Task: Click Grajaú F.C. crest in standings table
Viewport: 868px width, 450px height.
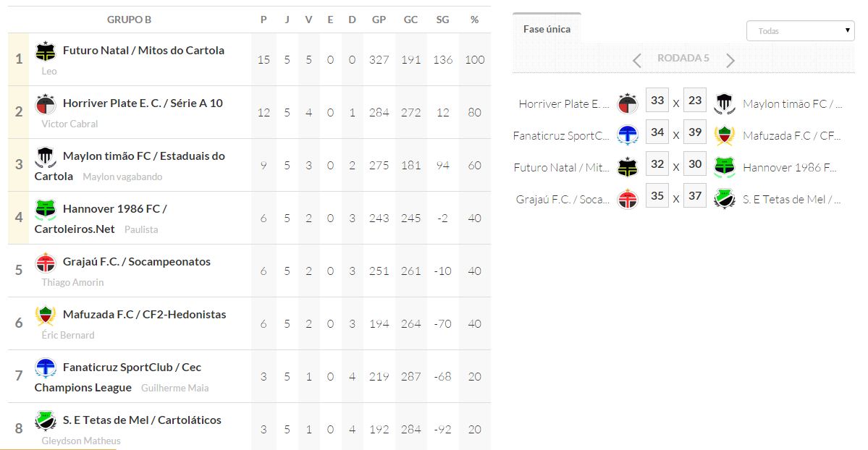Action: click(46, 263)
